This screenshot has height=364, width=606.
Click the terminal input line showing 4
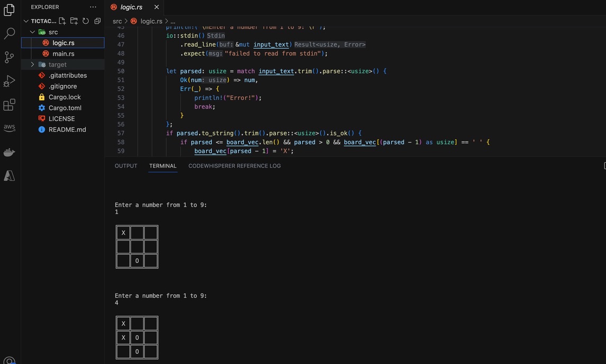(x=117, y=303)
